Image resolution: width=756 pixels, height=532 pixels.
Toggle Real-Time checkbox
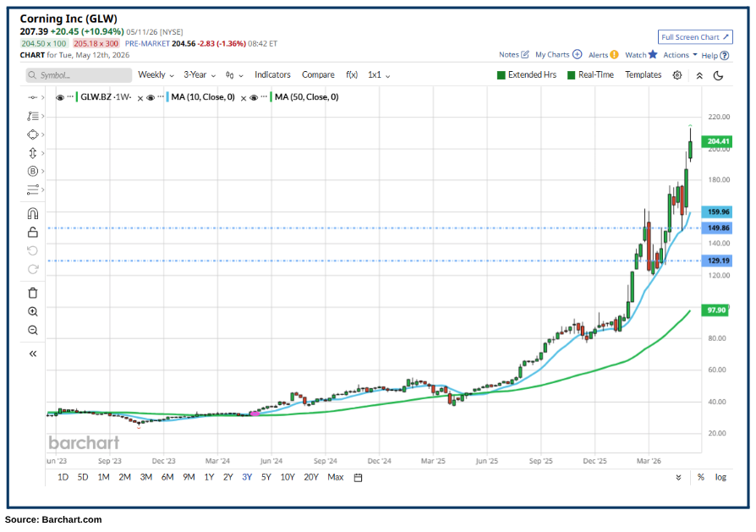(572, 75)
